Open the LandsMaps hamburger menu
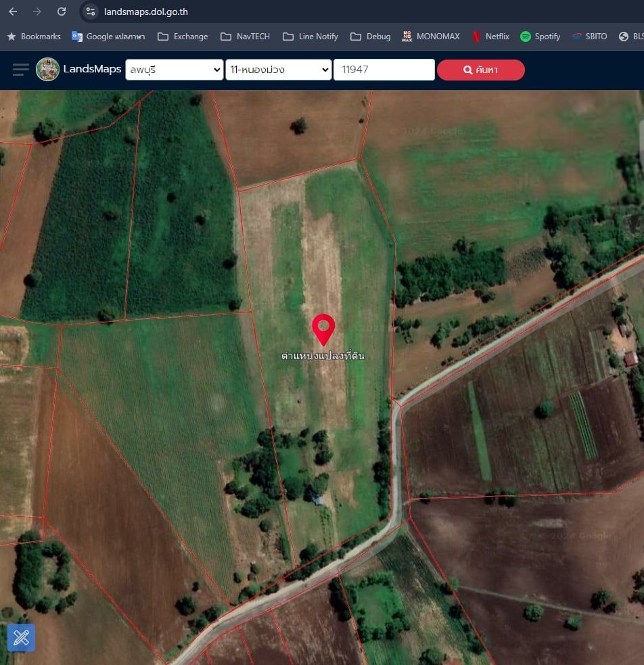644x665 pixels. pyautogui.click(x=21, y=70)
